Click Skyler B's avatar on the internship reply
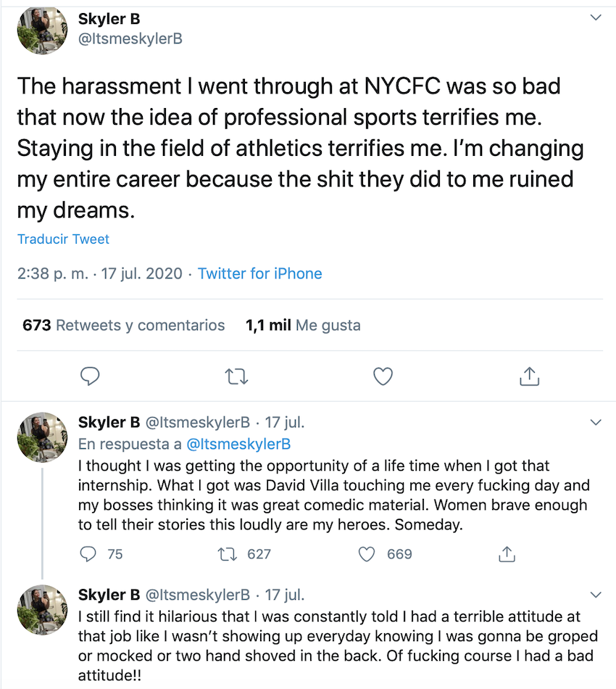The width and height of the screenshot is (616, 689). (x=42, y=437)
